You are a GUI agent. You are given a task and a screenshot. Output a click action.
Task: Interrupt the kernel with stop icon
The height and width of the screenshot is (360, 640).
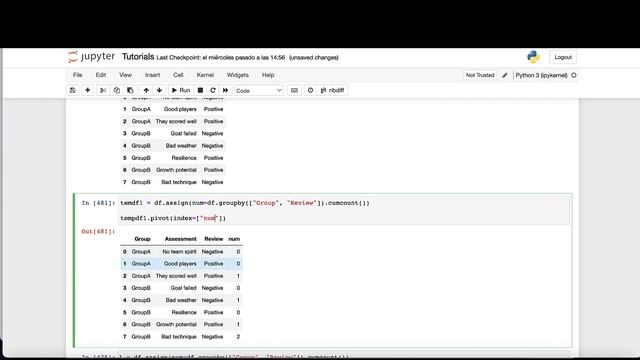click(x=200, y=90)
